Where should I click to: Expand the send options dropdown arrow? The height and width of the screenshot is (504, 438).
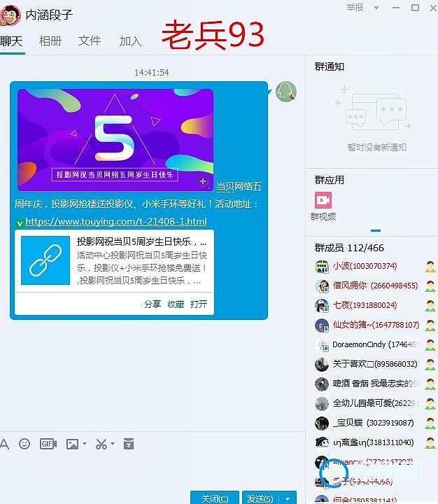(x=288, y=498)
